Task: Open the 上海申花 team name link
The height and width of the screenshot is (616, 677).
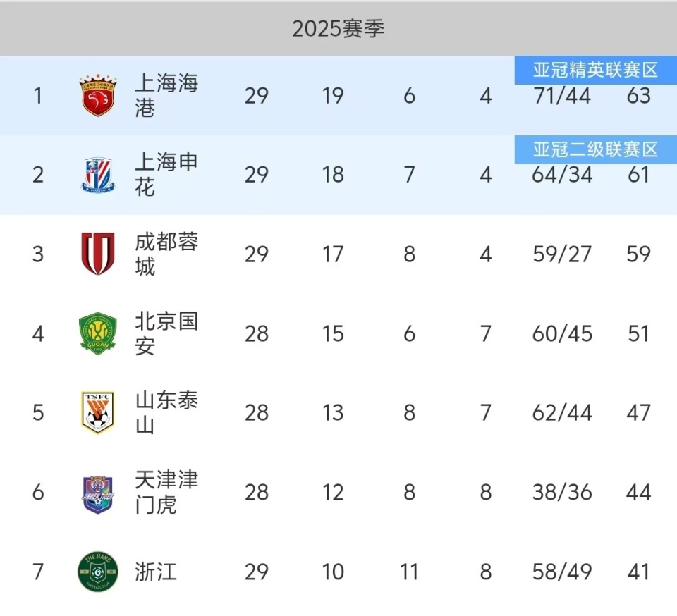Action: [x=166, y=175]
